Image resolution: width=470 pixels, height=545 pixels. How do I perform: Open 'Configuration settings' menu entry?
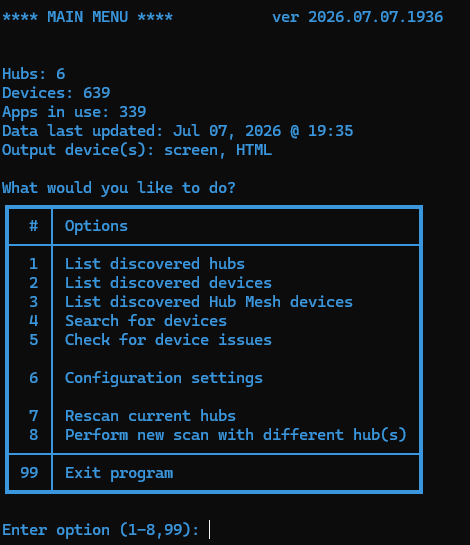[x=164, y=378]
